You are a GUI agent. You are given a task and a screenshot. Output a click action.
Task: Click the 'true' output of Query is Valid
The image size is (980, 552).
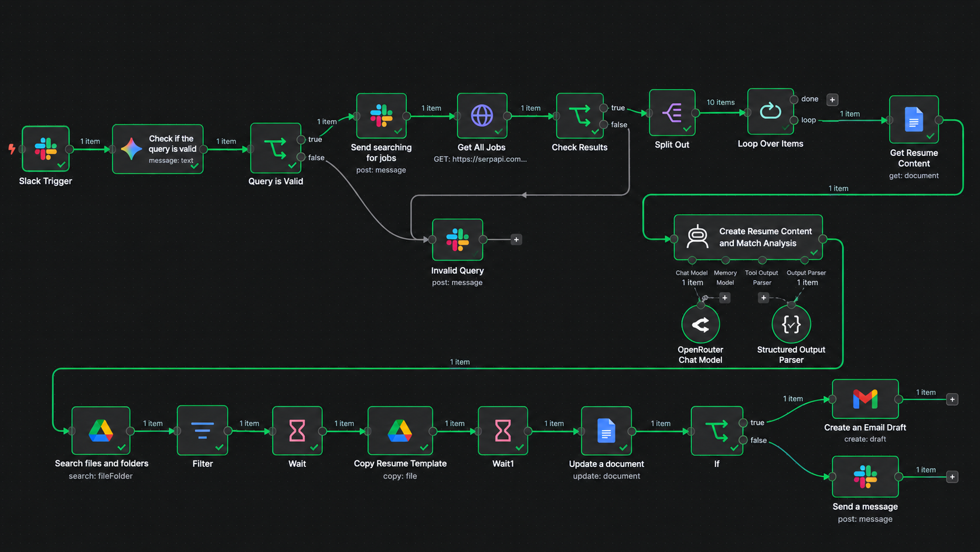click(301, 140)
